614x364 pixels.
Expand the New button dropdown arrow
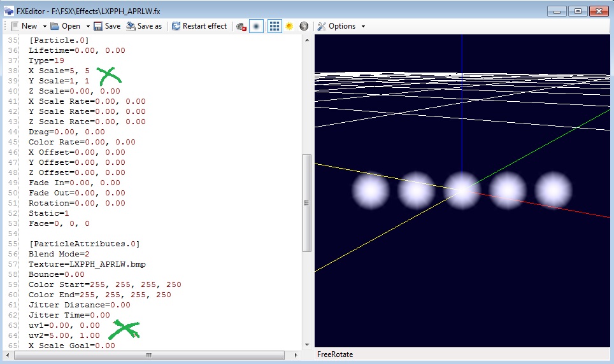pyautogui.click(x=44, y=26)
